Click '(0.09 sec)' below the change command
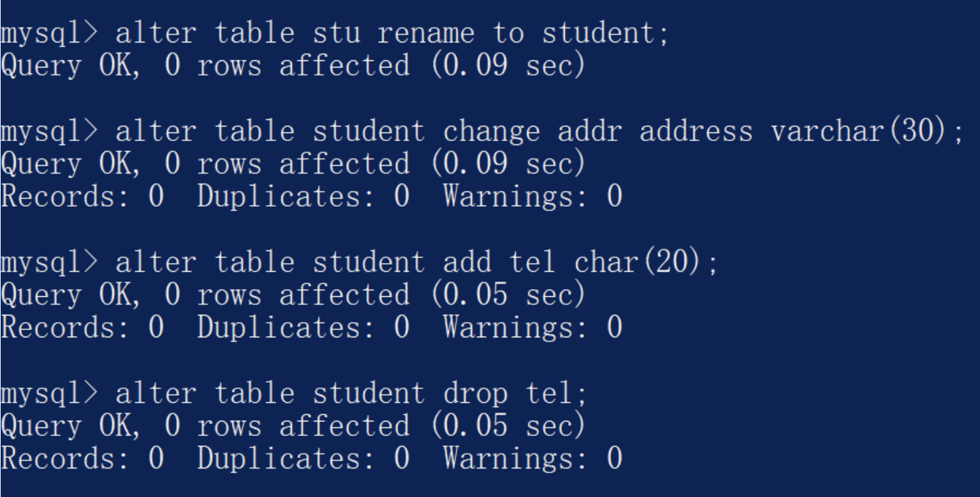This screenshot has width=980, height=497. pos(508,164)
